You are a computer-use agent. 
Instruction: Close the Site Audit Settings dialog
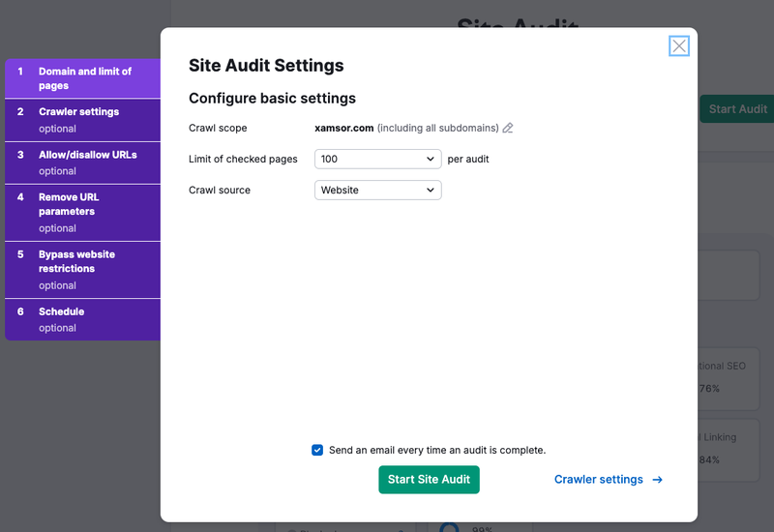pyautogui.click(x=679, y=45)
